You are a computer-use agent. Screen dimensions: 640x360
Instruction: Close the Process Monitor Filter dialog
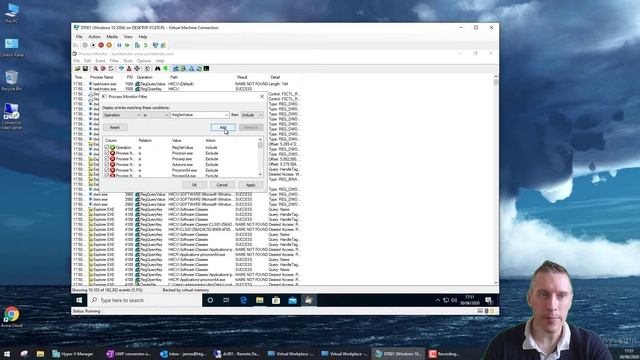coord(262,97)
